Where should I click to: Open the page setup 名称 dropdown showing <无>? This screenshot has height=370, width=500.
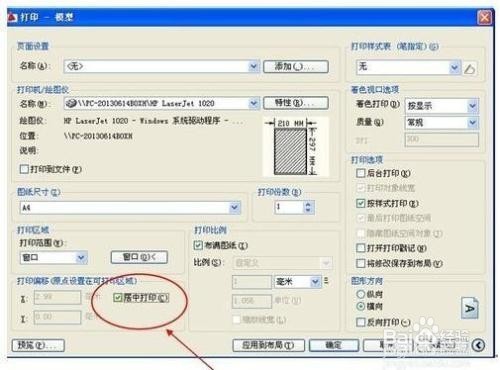pyautogui.click(x=162, y=66)
